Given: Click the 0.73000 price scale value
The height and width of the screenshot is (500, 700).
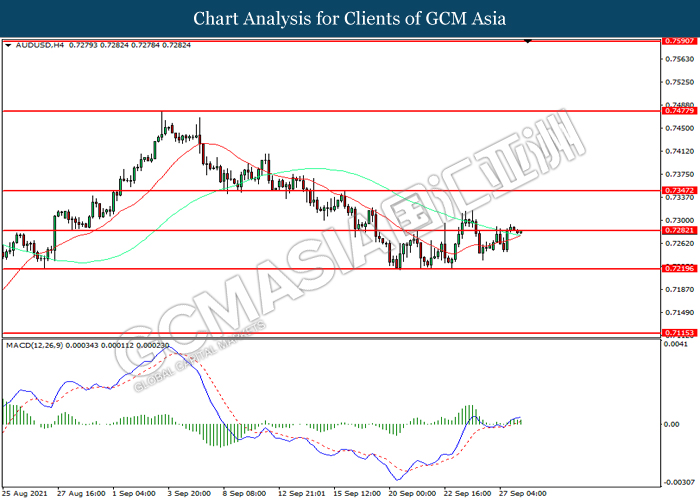Looking at the screenshot, I should (679, 221).
